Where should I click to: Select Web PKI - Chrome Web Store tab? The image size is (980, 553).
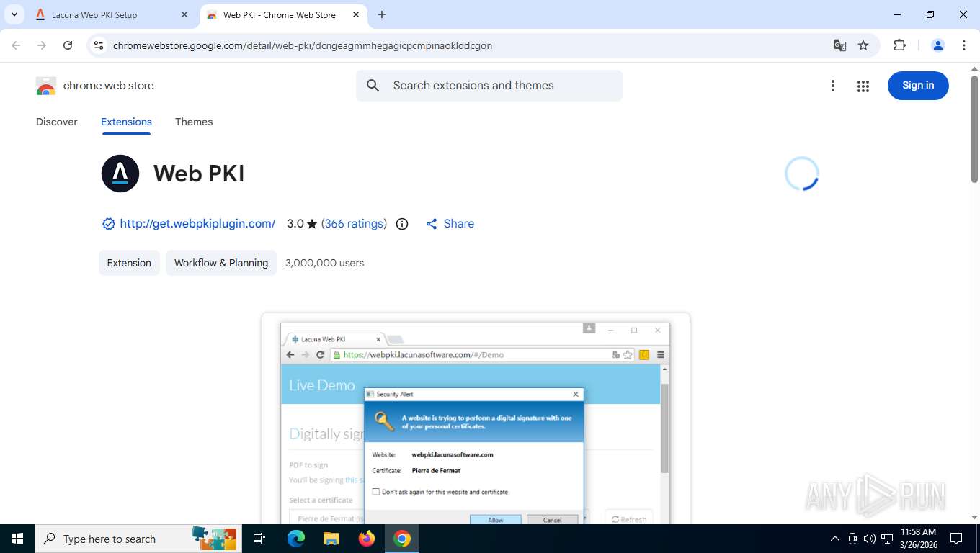pyautogui.click(x=284, y=14)
